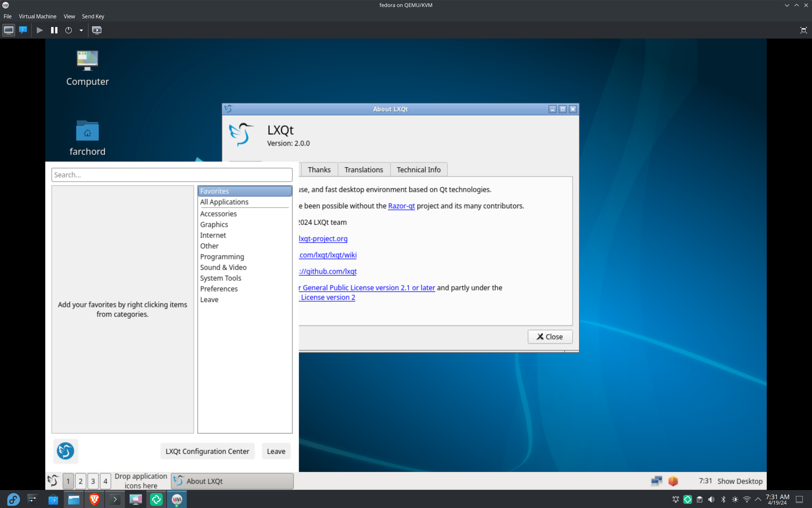
Task: Select Leave in the category list
Action: pyautogui.click(x=245, y=300)
